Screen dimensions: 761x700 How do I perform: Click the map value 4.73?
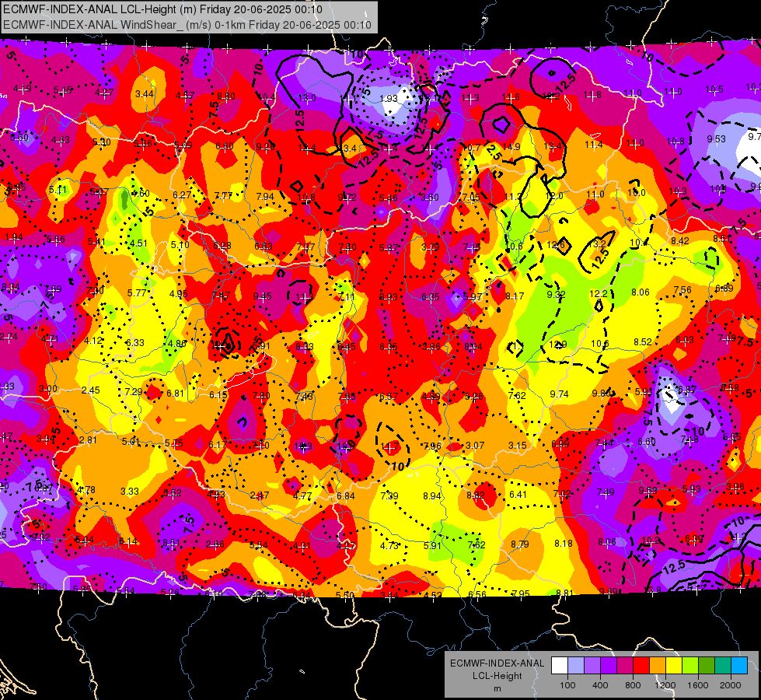point(389,545)
